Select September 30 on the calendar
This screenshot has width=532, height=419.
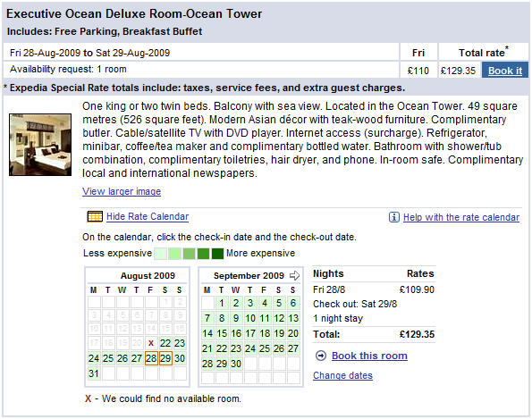tap(236, 364)
